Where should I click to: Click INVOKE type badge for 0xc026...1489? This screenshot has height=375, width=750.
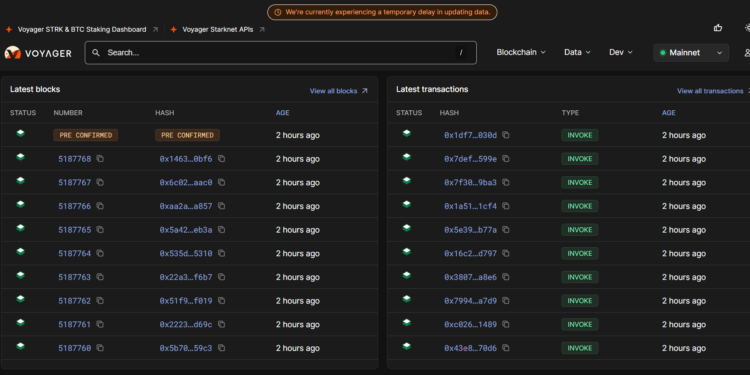point(580,324)
